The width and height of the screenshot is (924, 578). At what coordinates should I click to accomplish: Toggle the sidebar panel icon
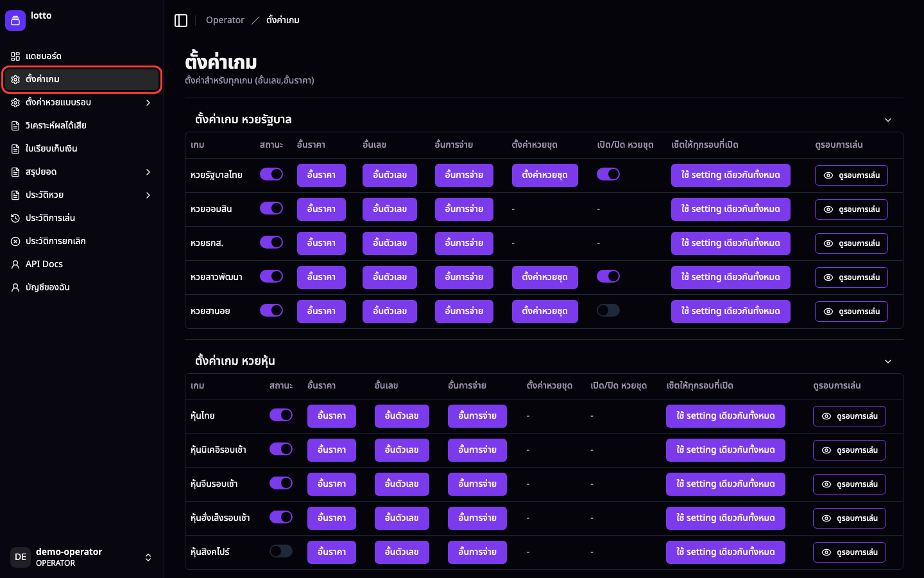click(181, 21)
